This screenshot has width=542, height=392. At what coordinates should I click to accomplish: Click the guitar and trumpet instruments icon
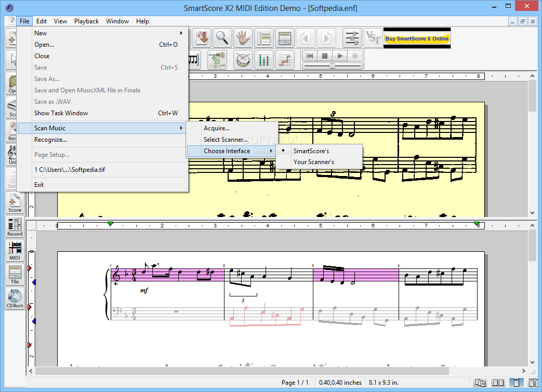pos(217,60)
